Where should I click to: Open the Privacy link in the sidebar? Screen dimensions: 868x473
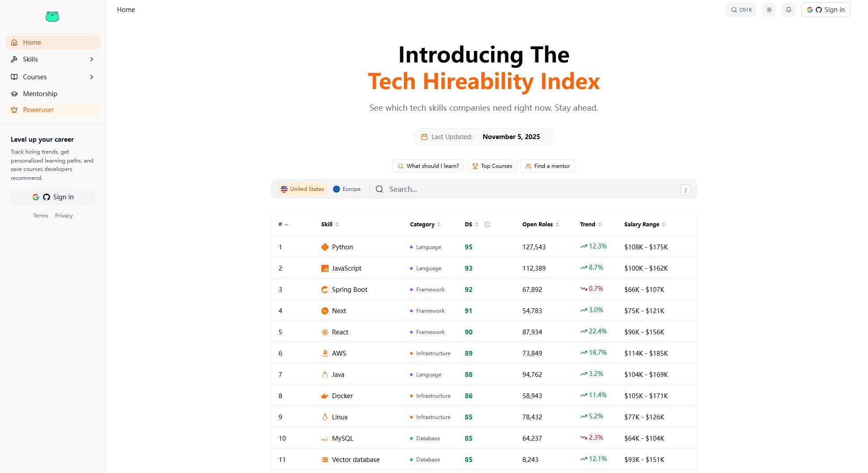(64, 215)
